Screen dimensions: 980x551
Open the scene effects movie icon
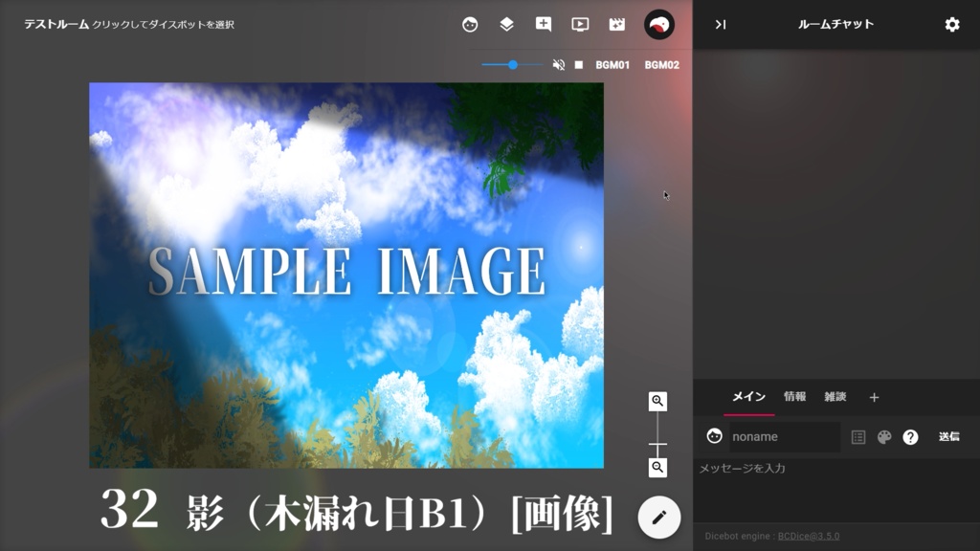tap(616, 25)
